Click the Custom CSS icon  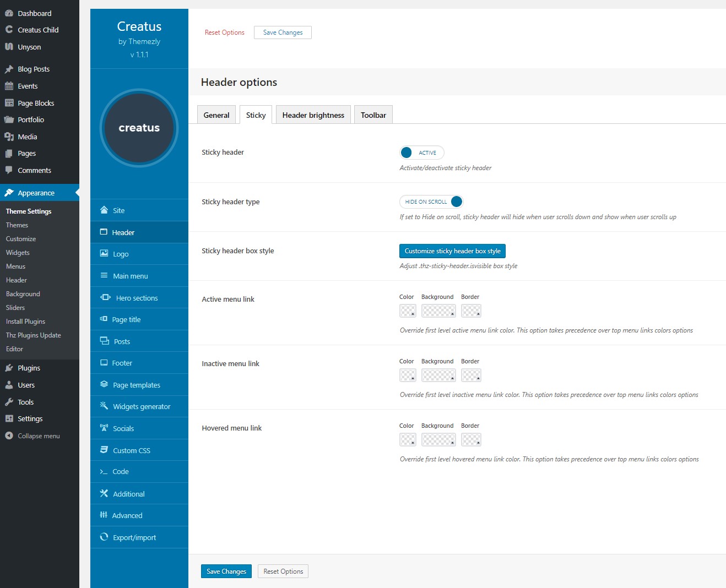(x=104, y=450)
